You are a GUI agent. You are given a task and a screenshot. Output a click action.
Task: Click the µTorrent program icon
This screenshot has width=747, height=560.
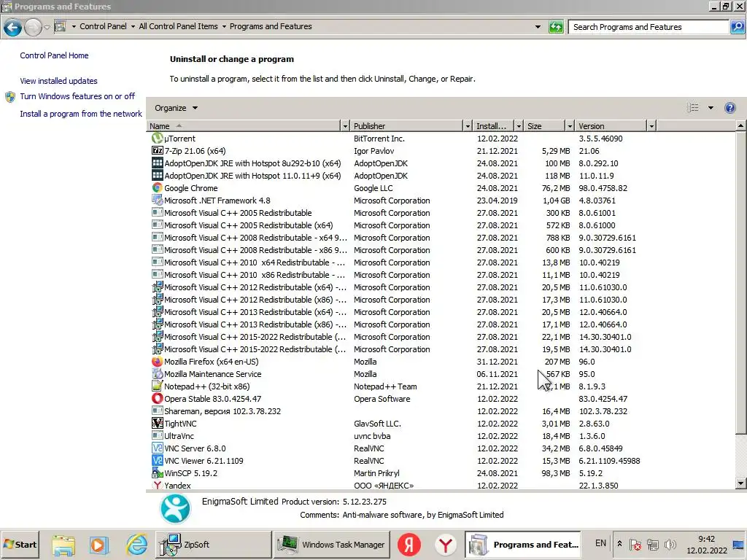point(158,138)
